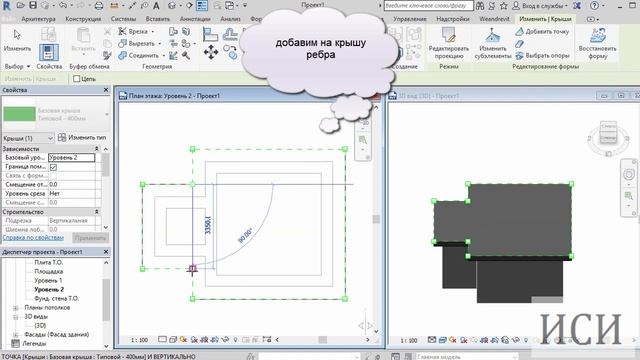
Task: Select Фунд. стена Т.О. in project browser
Action: coord(57,298)
